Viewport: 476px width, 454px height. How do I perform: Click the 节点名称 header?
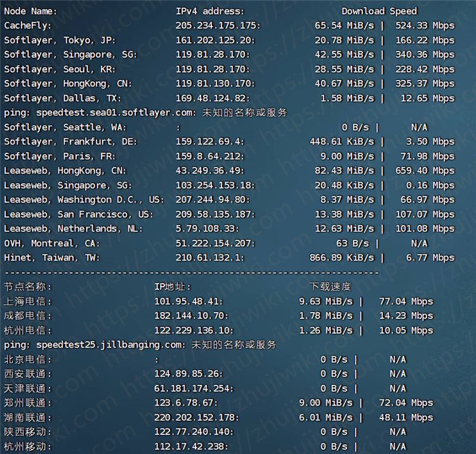[28, 287]
